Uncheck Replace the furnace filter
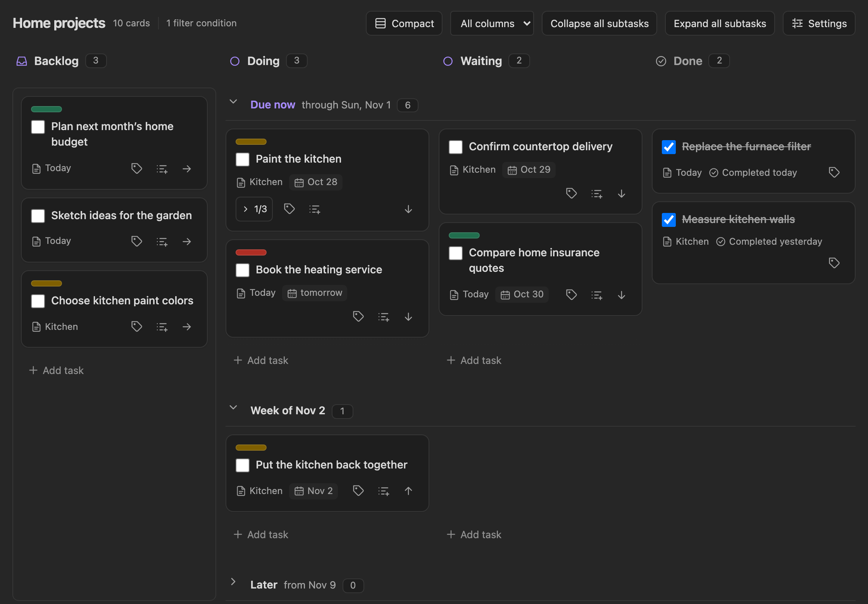The height and width of the screenshot is (604, 868). pyautogui.click(x=669, y=147)
